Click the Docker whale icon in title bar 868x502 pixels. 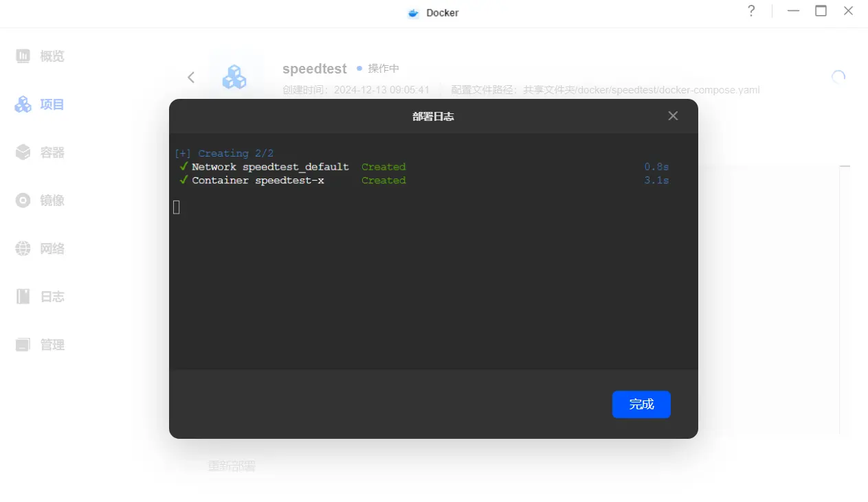click(x=413, y=13)
